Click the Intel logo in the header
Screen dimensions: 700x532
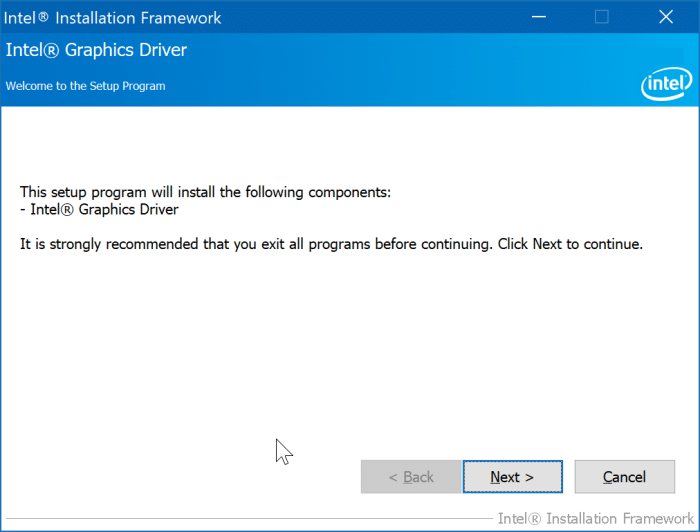point(667,83)
